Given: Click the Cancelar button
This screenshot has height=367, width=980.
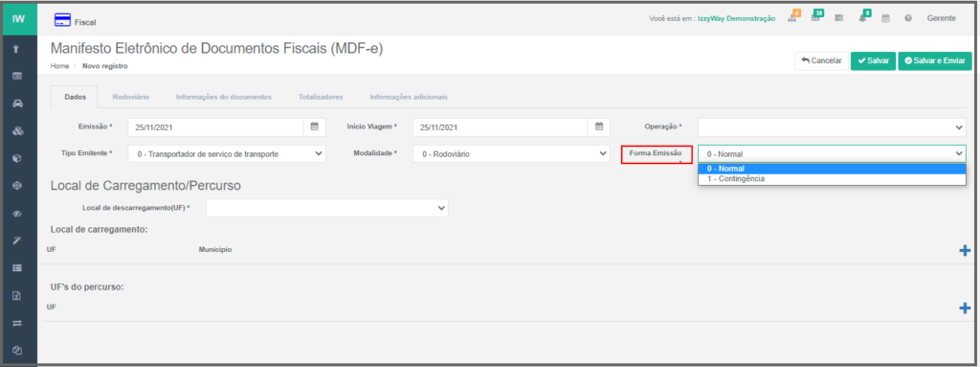Looking at the screenshot, I should pos(821,60).
